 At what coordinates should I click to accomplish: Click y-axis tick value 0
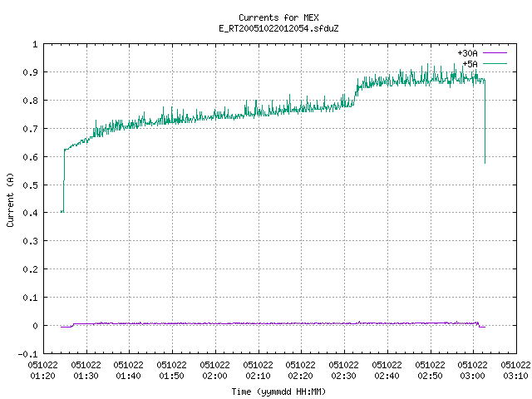(x=35, y=326)
